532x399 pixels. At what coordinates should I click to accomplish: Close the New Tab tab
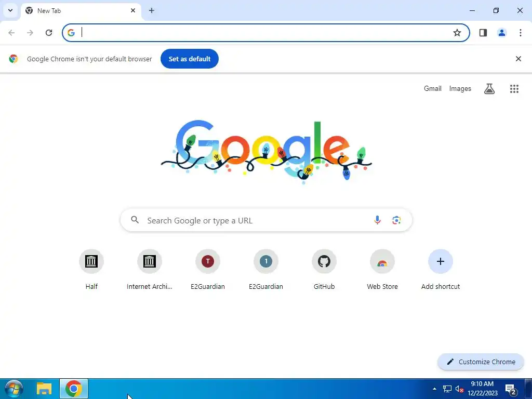(133, 10)
